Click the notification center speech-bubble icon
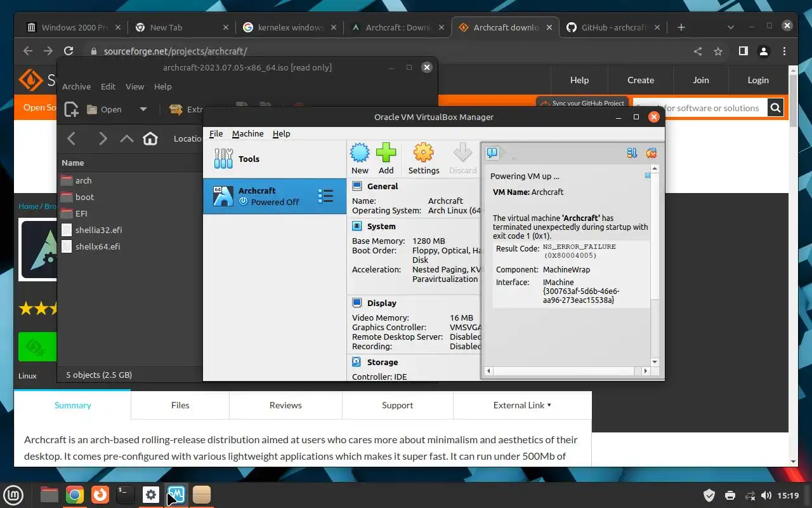 492,152
